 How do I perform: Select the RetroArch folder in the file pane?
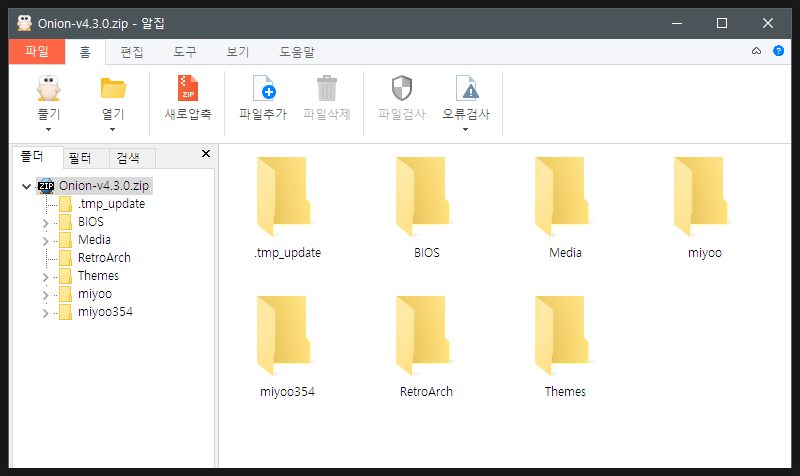(x=427, y=346)
